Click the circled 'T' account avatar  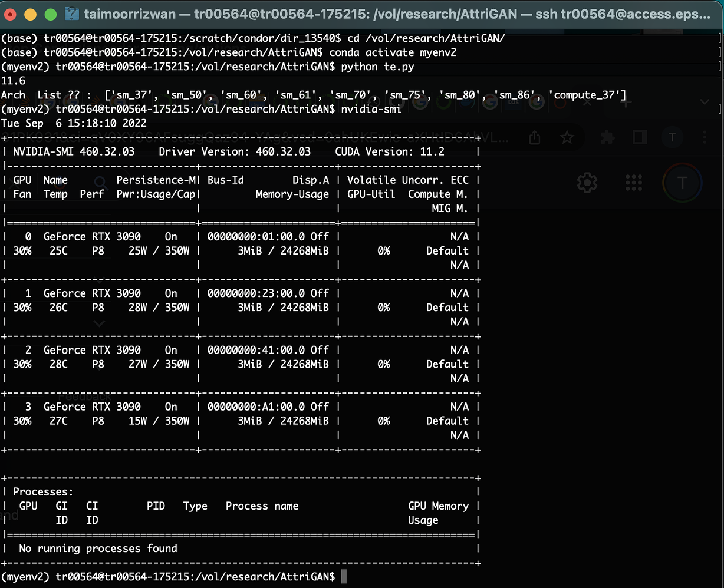682,183
